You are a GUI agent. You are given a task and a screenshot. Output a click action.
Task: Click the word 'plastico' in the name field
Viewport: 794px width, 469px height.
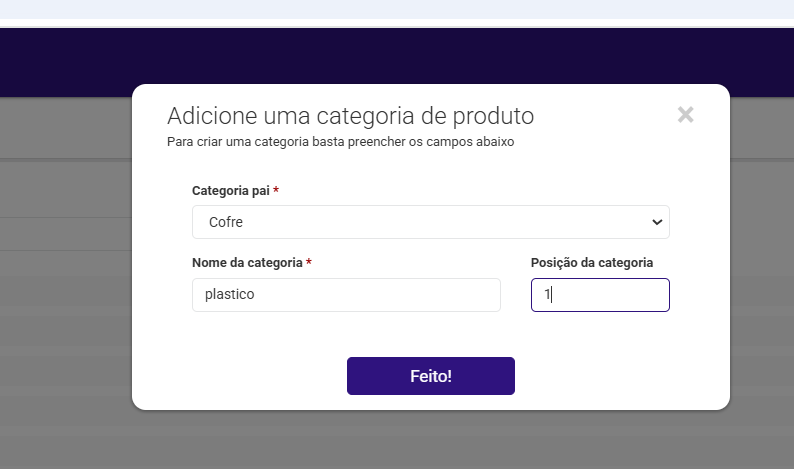[x=229, y=295]
